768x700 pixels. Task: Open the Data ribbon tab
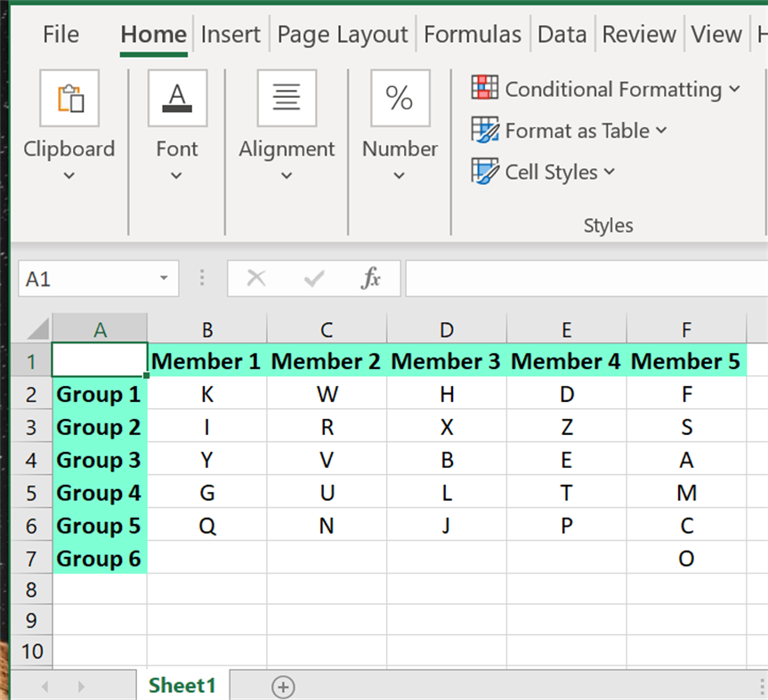(x=562, y=34)
